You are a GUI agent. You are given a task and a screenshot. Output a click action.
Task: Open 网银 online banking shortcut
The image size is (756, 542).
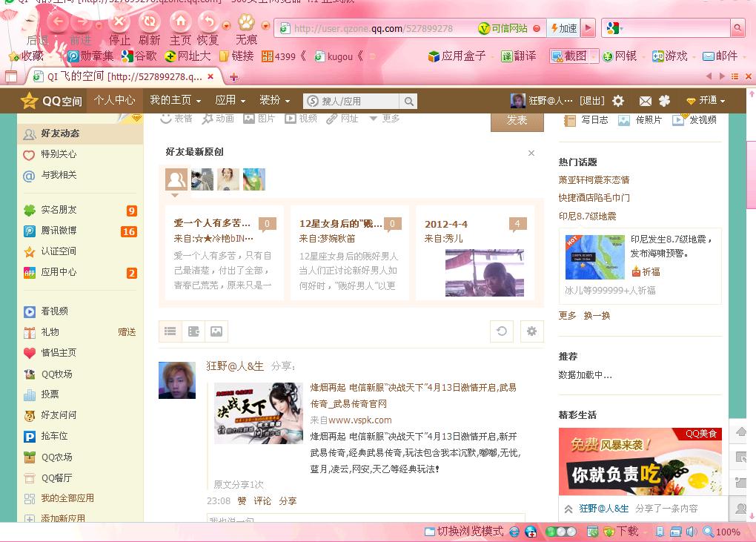(620, 56)
